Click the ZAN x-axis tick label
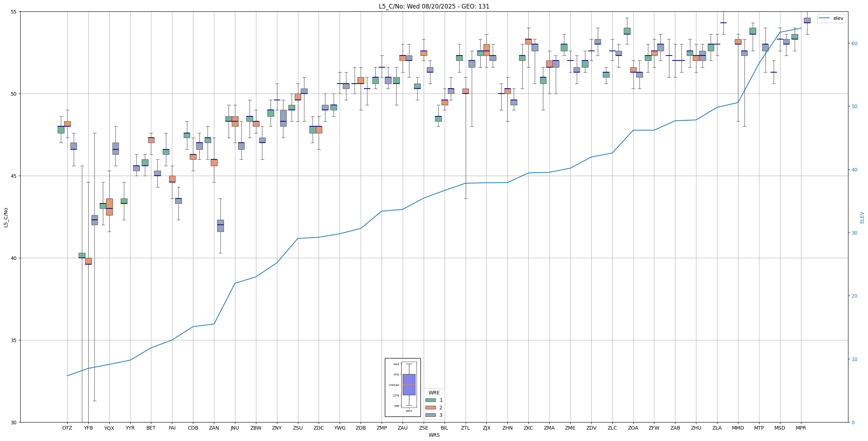 (214, 428)
